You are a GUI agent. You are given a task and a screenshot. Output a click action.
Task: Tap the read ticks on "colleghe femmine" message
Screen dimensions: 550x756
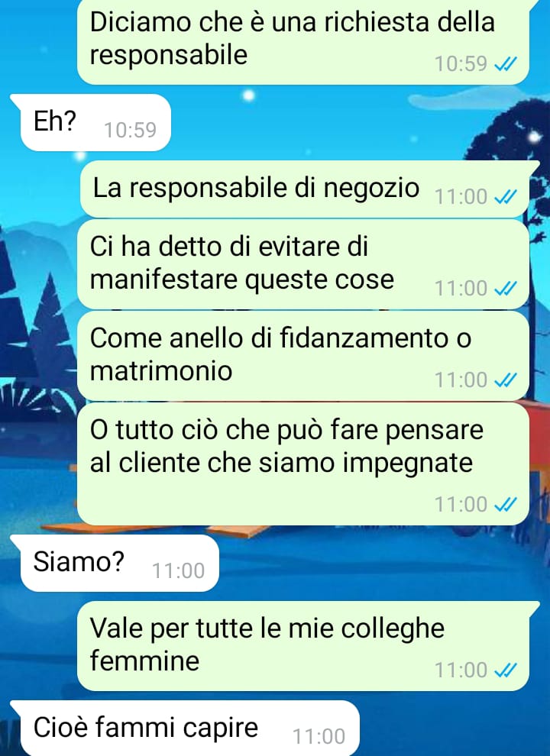tap(506, 670)
